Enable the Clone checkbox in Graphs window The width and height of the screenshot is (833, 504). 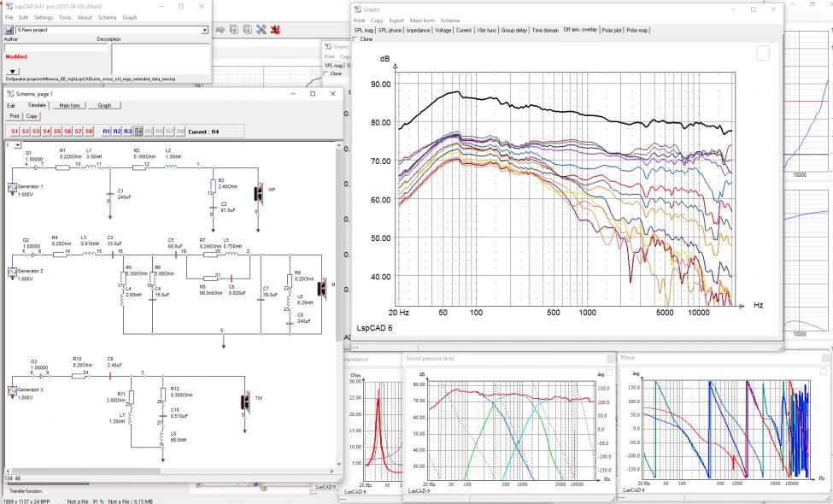(x=355, y=39)
